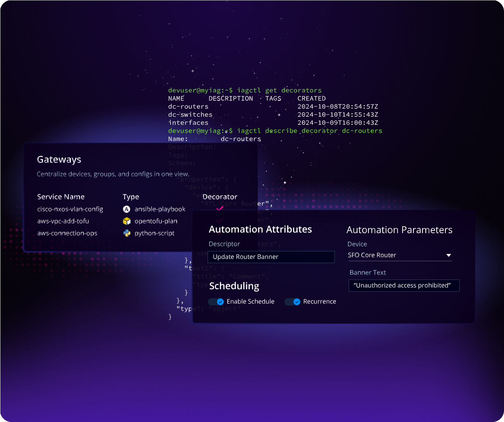Image resolution: width=504 pixels, height=422 pixels.
Task: Sort by the Service Name column
Action: [x=61, y=197]
